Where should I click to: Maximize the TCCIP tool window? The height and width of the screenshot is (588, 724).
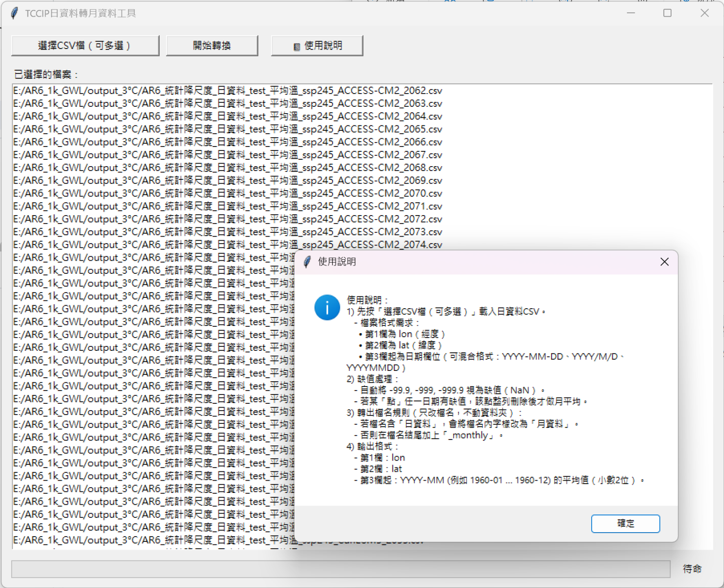coord(667,13)
